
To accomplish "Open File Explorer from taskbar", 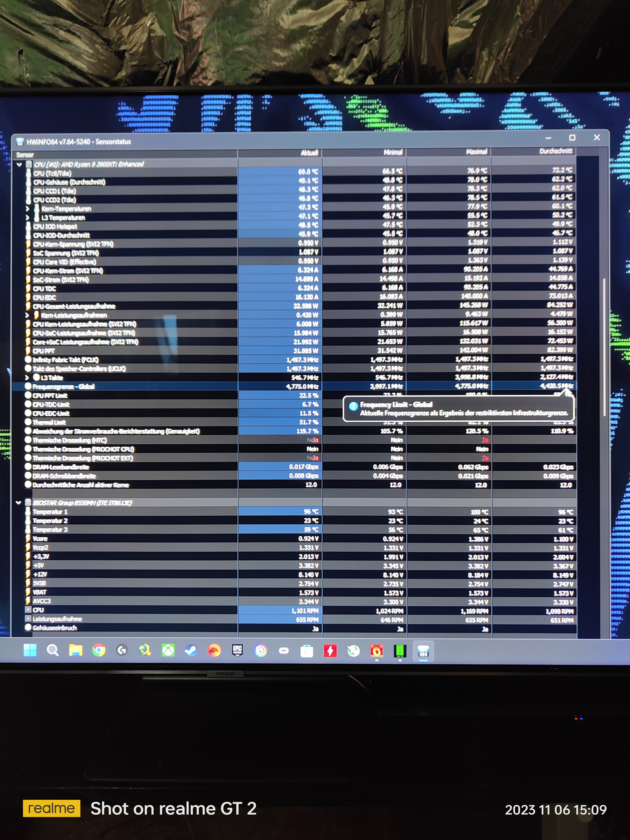I will pos(75,651).
